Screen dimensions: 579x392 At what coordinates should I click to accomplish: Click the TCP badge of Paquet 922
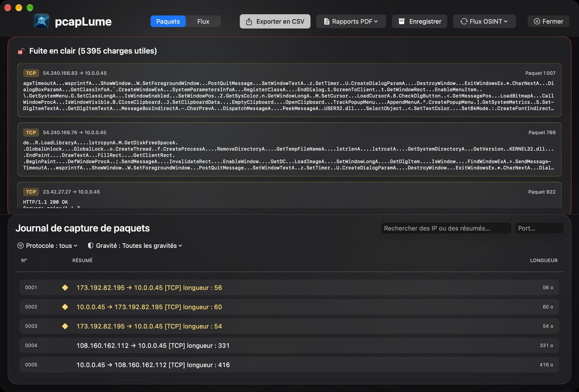point(31,192)
